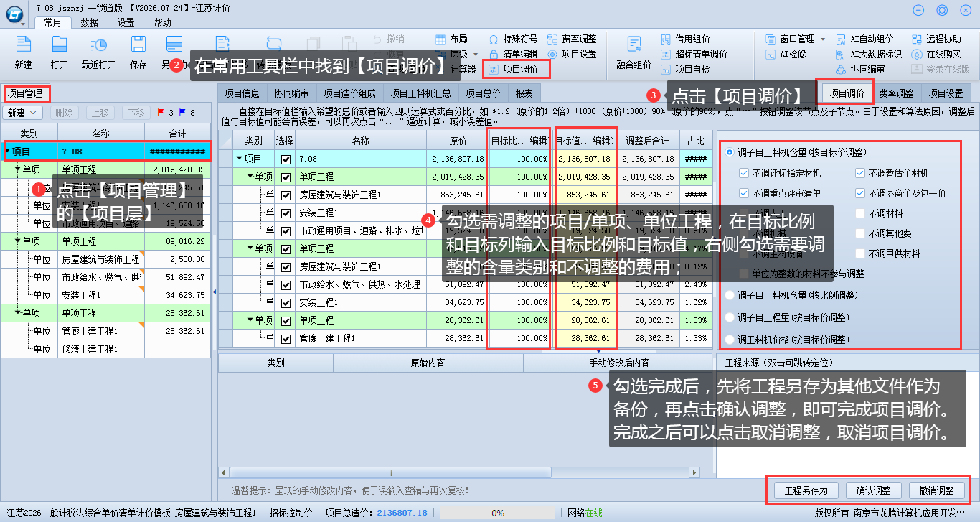The width and height of the screenshot is (980, 522).
Task: Click the 项目自检 icon
Action: pyautogui.click(x=666, y=70)
